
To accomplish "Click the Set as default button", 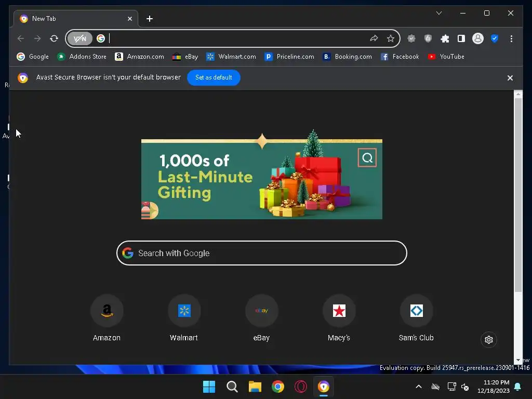I will coord(214,77).
